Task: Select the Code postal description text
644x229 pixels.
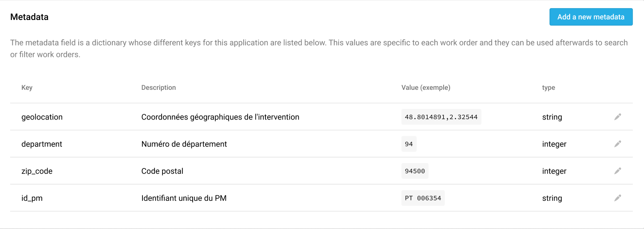Action: pyautogui.click(x=162, y=171)
